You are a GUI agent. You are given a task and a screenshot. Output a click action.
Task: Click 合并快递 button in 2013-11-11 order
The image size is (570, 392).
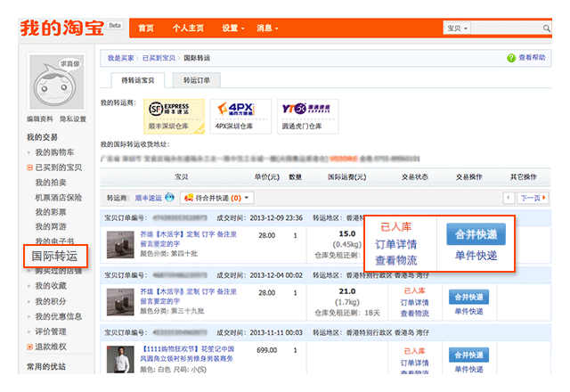point(469,355)
